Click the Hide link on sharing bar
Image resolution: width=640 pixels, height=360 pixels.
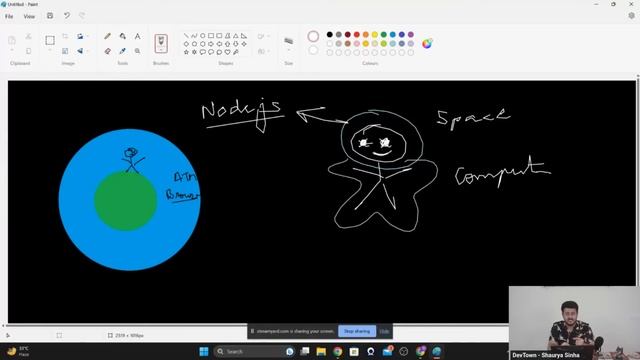384,331
